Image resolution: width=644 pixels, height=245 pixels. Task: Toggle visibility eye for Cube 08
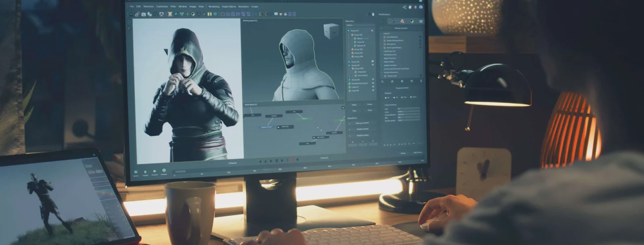pyautogui.click(x=373, y=91)
